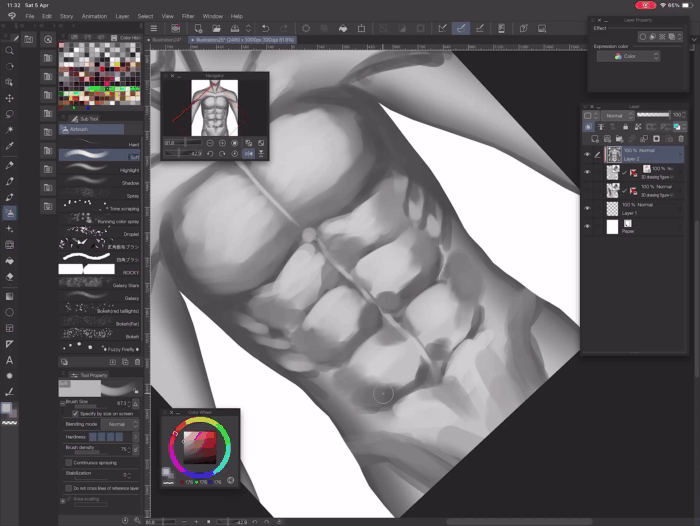This screenshot has width=700, height=526.
Task: Choose the Running color spray brush
Action: coord(98,218)
